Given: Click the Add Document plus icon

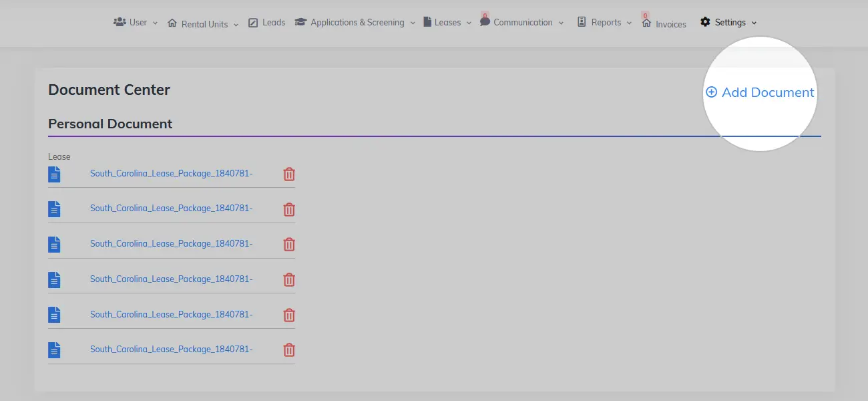Looking at the screenshot, I should tap(711, 92).
